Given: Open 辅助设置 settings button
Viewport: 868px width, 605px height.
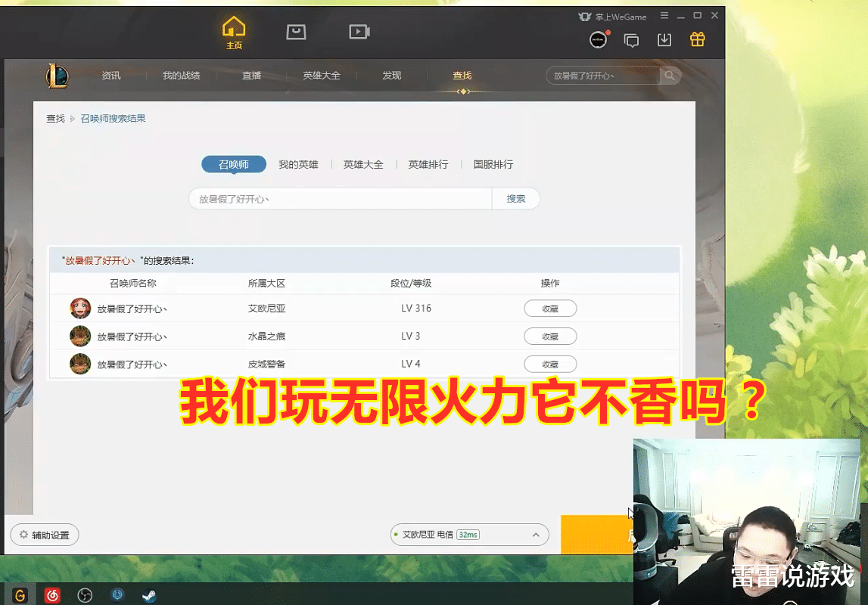Looking at the screenshot, I should coord(45,535).
